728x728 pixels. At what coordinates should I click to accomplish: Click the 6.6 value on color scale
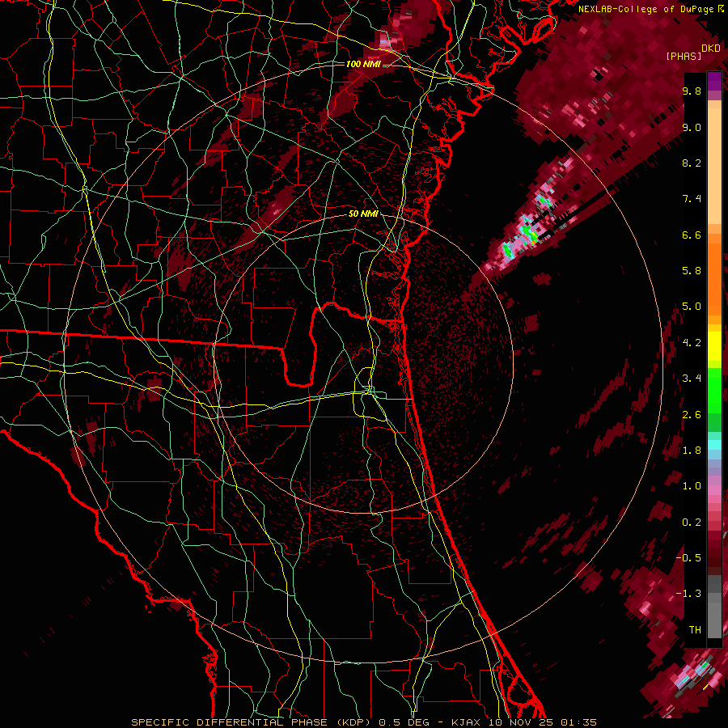pyautogui.click(x=692, y=235)
